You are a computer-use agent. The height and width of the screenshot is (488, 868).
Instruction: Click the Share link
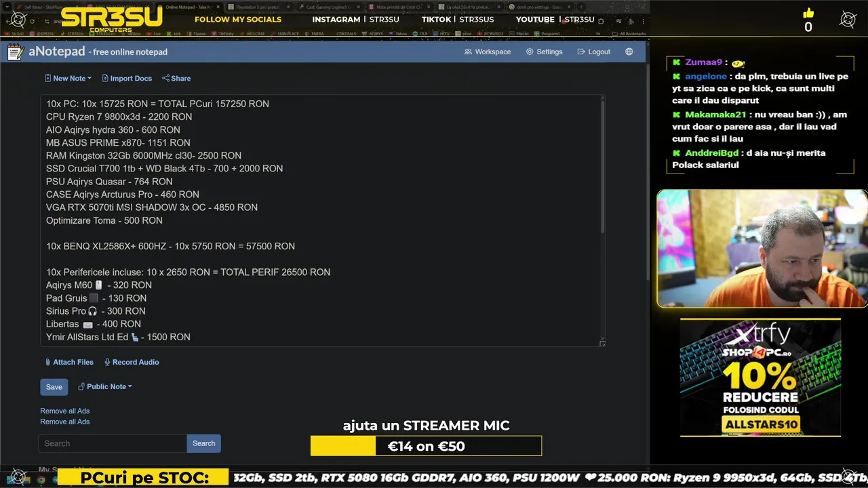tap(176, 79)
